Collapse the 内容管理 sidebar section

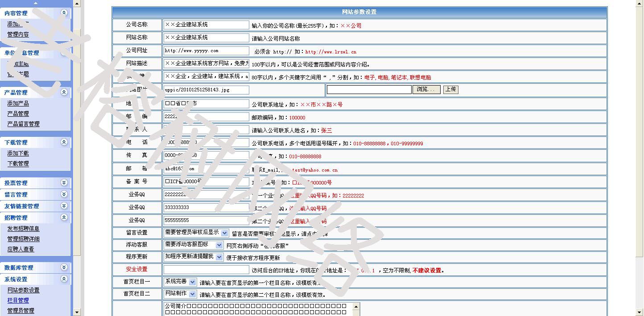pos(64,13)
